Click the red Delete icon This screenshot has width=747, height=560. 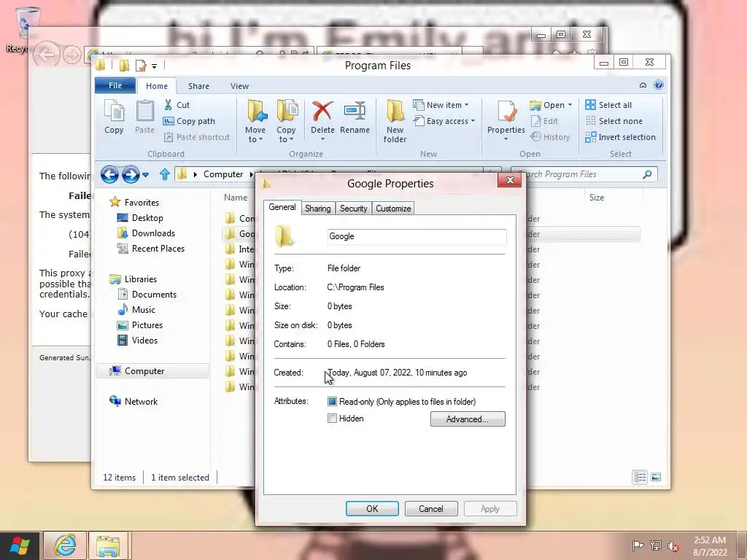(x=322, y=111)
